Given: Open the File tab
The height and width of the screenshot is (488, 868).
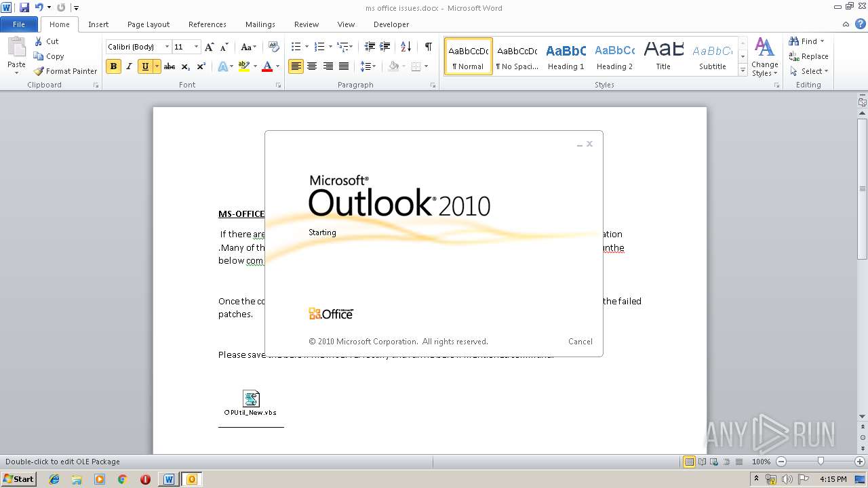Looking at the screenshot, I should pos(19,24).
